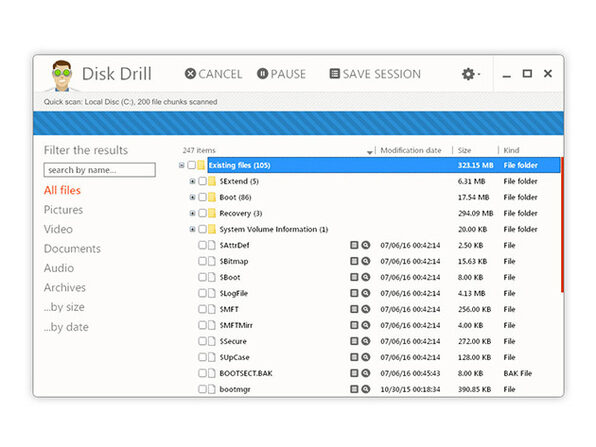Filter results by Video

[x=58, y=229]
